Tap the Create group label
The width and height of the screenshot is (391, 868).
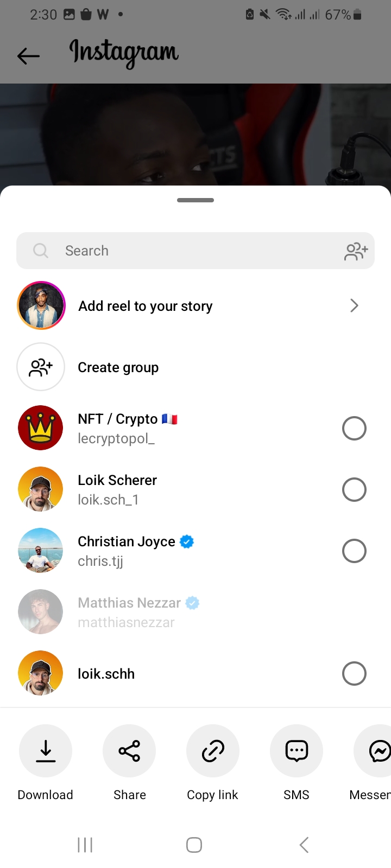(118, 367)
